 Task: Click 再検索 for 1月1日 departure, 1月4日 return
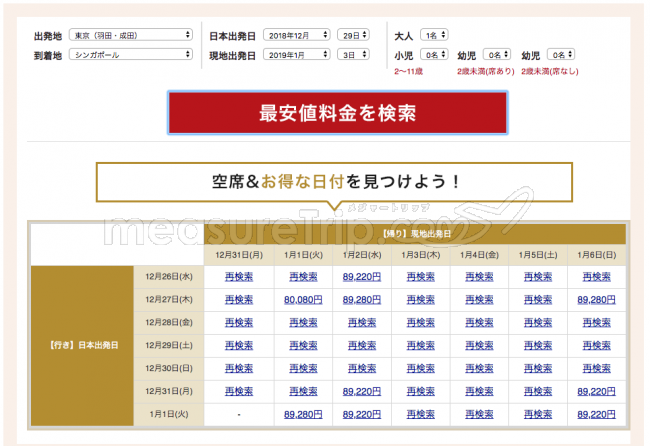coord(479,414)
